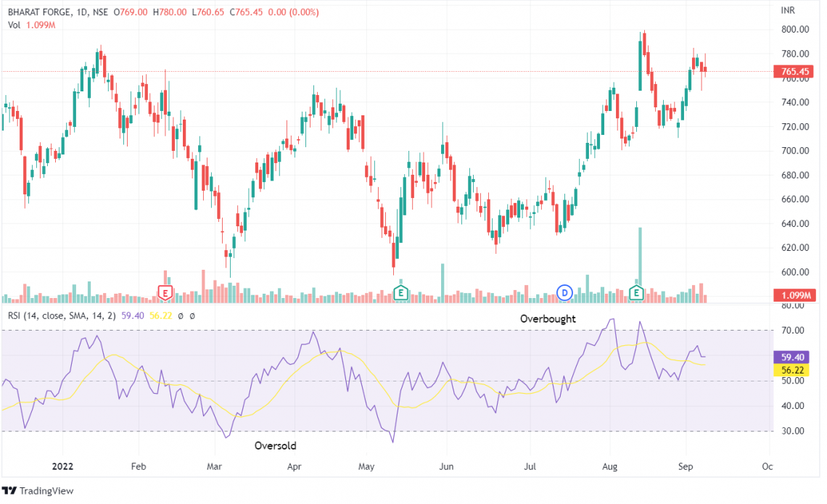
Task: Open the E earnings marker in mid-May
Action: (x=400, y=293)
